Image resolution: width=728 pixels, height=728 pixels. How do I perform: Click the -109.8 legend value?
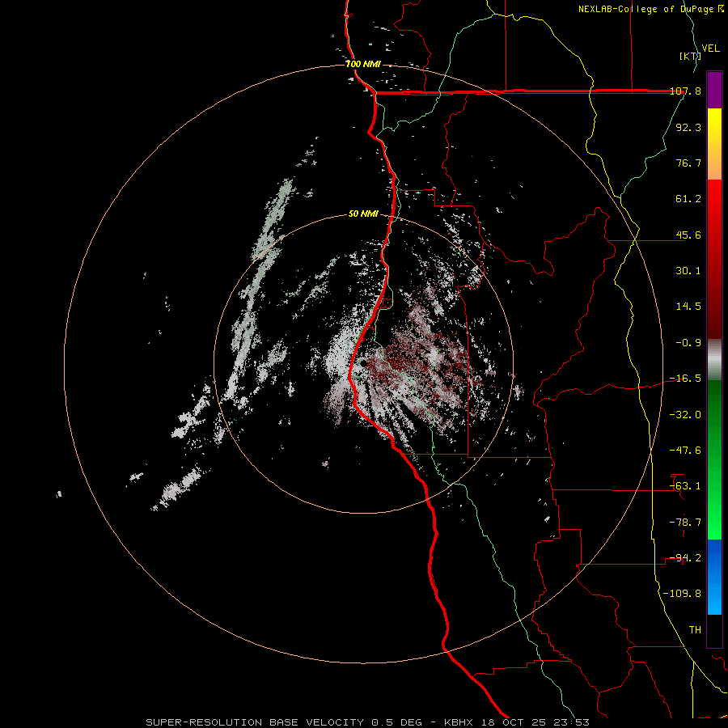click(683, 594)
